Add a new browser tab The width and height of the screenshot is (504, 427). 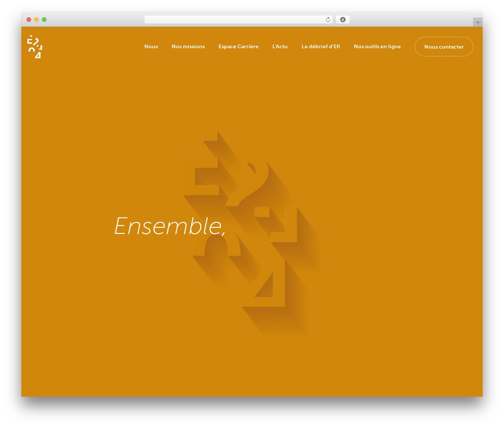(478, 22)
